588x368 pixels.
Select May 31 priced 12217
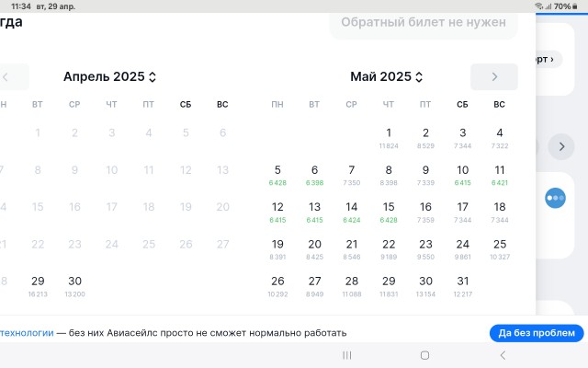pyautogui.click(x=462, y=286)
